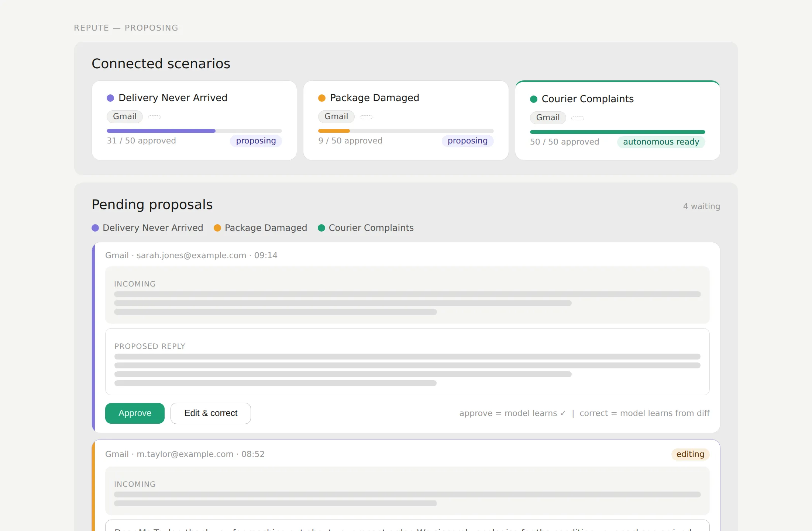Click the Pending proposals heading
Image resolution: width=812 pixels, height=531 pixels.
click(x=152, y=205)
